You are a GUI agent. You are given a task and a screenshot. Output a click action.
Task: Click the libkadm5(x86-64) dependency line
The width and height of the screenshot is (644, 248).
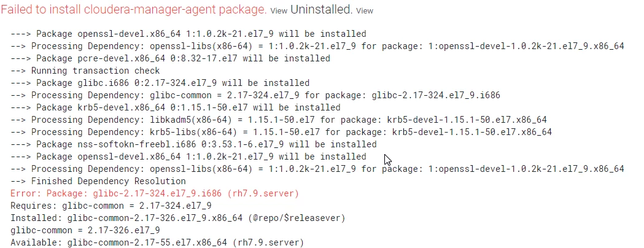click(x=279, y=120)
